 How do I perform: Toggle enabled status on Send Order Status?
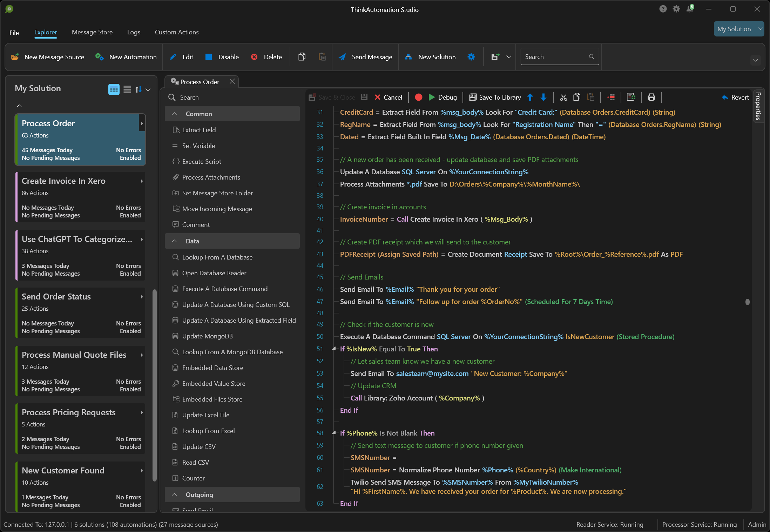click(x=130, y=332)
